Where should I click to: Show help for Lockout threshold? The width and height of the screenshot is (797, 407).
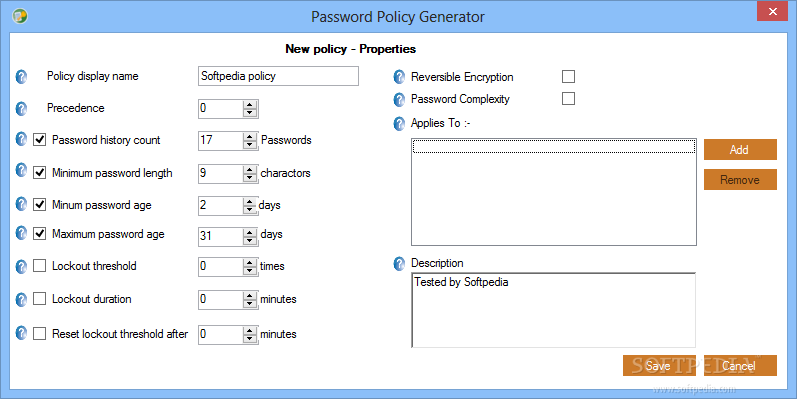21,266
